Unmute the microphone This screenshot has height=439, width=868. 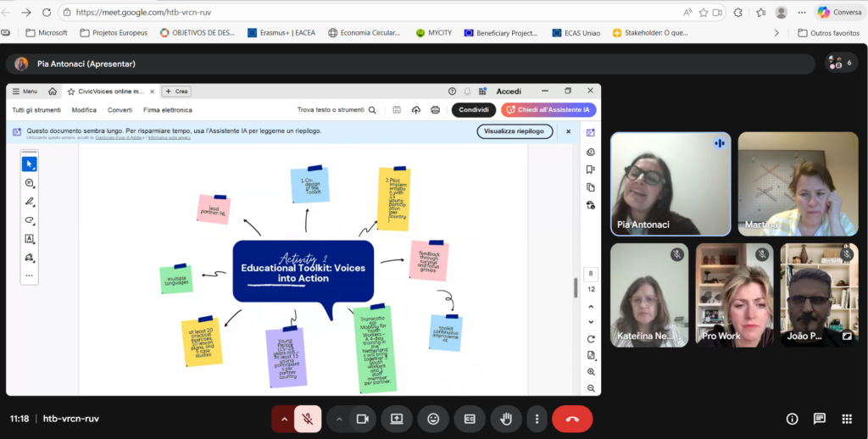tap(309, 419)
